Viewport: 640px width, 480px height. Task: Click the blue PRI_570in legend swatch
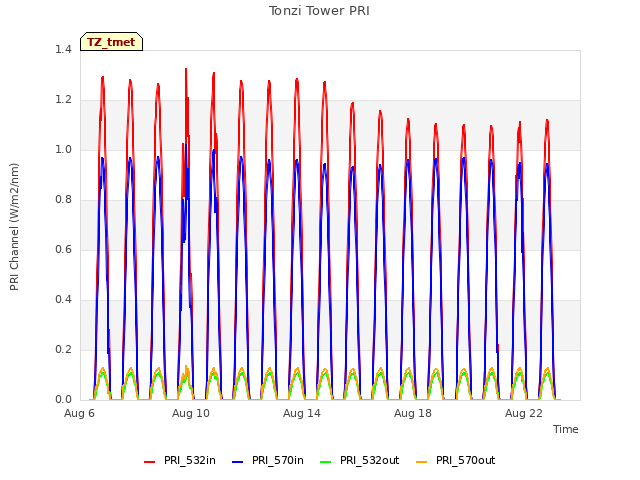tap(238, 462)
